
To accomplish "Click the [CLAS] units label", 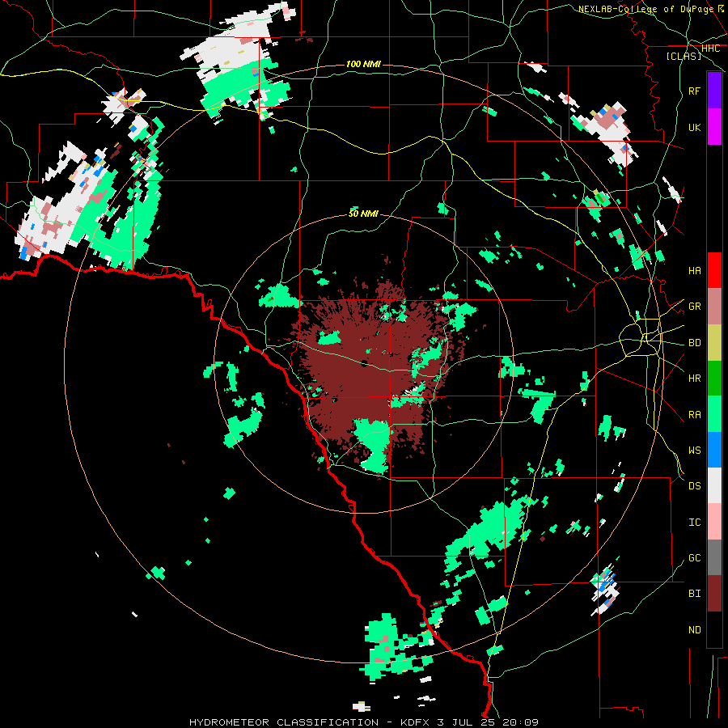I will click(x=684, y=56).
